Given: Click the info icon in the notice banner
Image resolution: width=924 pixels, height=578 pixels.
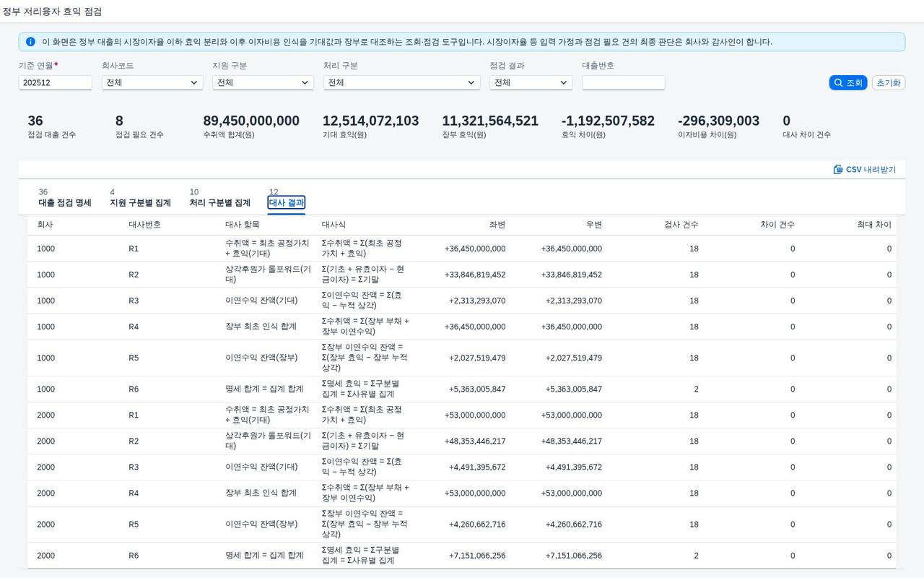Looking at the screenshot, I should (x=30, y=42).
